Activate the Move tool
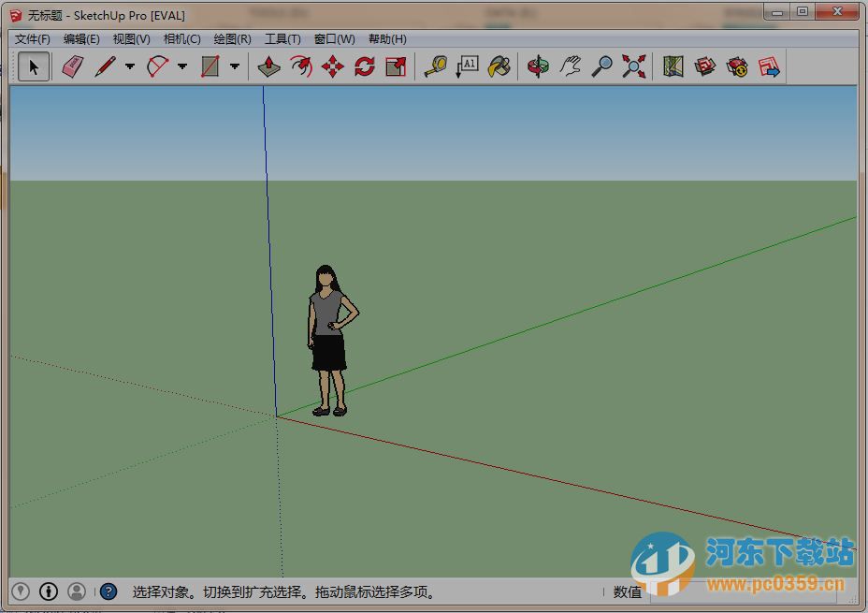868x613 pixels. click(330, 66)
